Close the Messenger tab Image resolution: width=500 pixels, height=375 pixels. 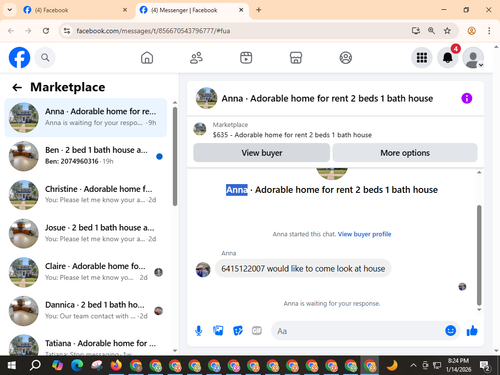click(241, 10)
